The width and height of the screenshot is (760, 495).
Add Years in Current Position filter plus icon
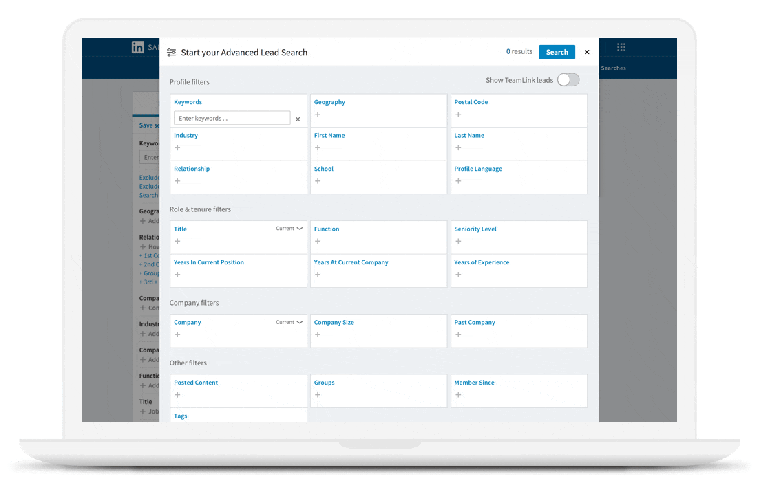pyautogui.click(x=177, y=275)
